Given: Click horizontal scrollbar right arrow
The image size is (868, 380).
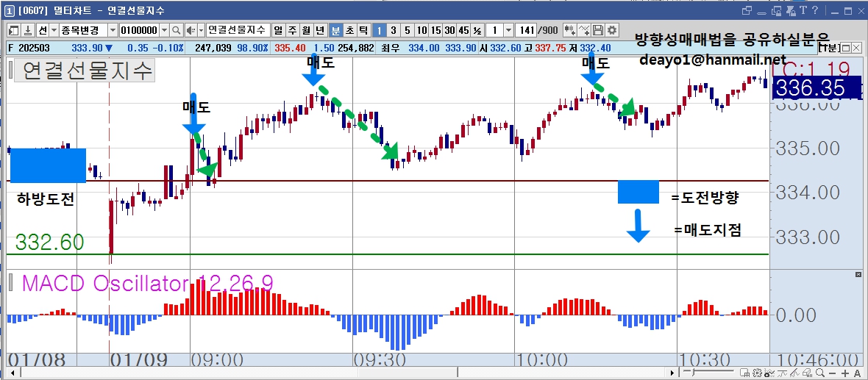Looking at the screenshot, I should point(672,373).
